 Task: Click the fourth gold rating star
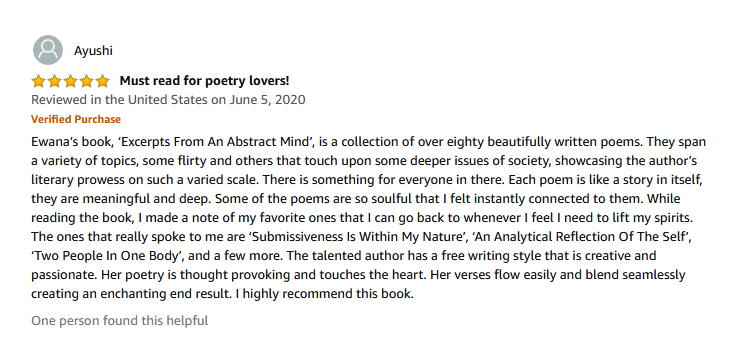click(86, 81)
